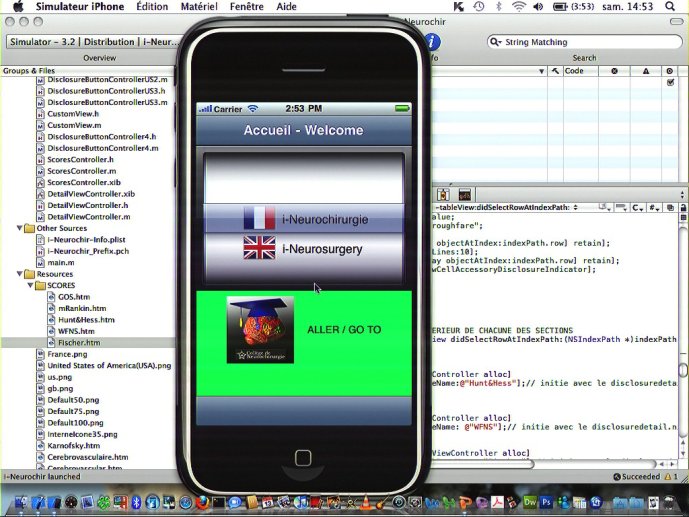This screenshot has width=689, height=517.
Task: Open Firefox from the Dock
Action: (x=202, y=502)
